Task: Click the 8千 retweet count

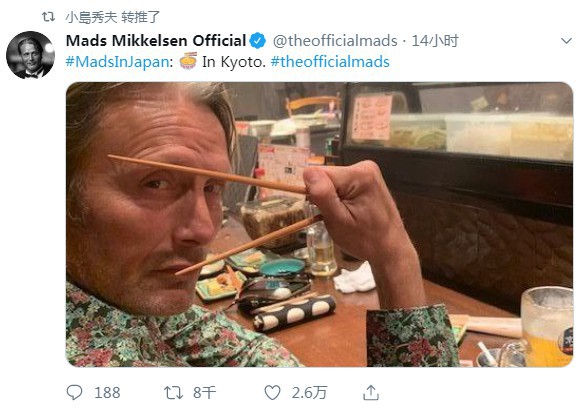Action: click(x=204, y=393)
